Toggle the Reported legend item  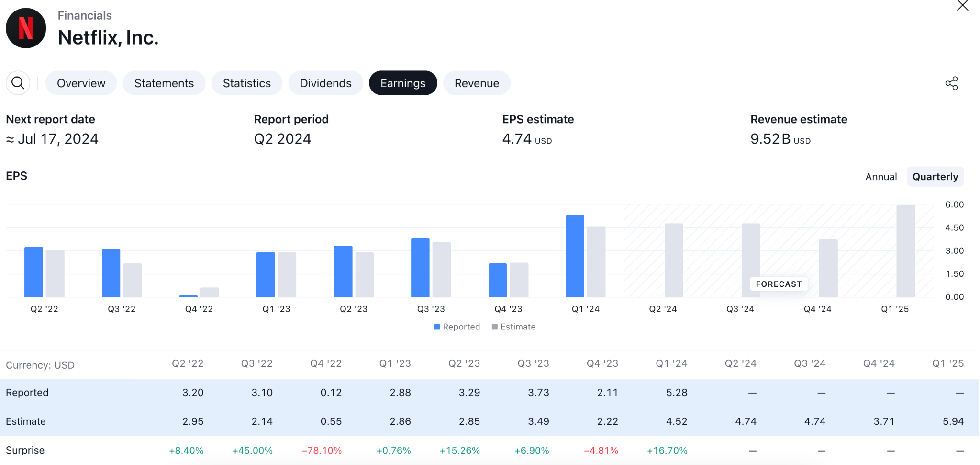pyautogui.click(x=457, y=327)
